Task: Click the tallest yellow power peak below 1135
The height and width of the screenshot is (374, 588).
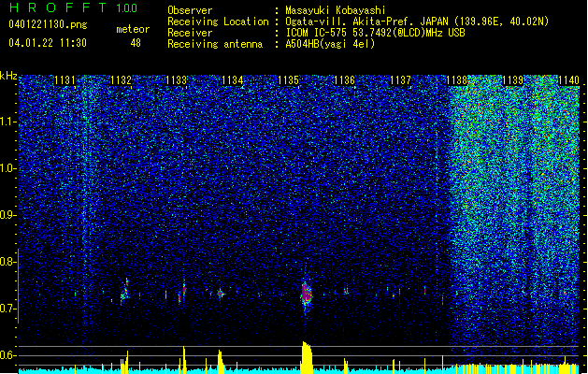Action: 307,357
